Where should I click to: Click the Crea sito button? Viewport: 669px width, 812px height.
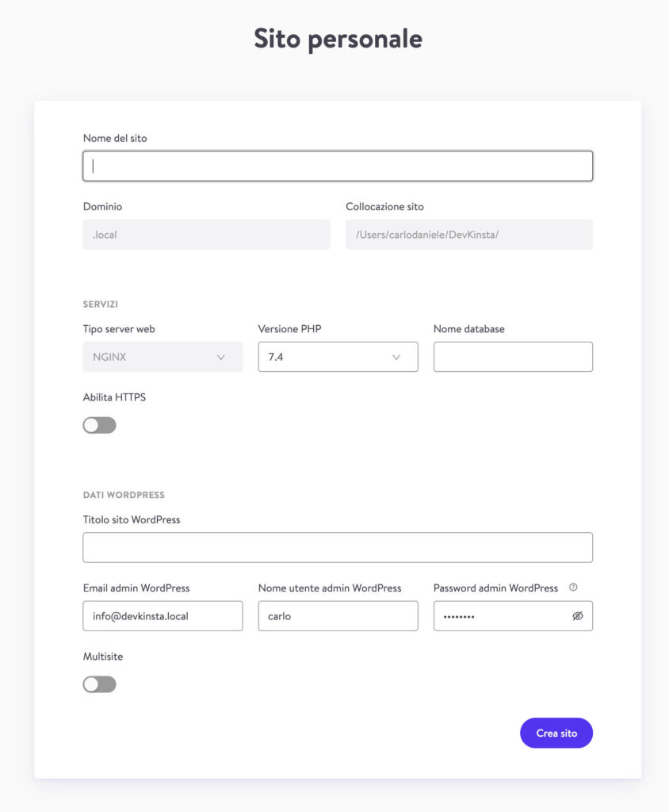[x=556, y=733]
